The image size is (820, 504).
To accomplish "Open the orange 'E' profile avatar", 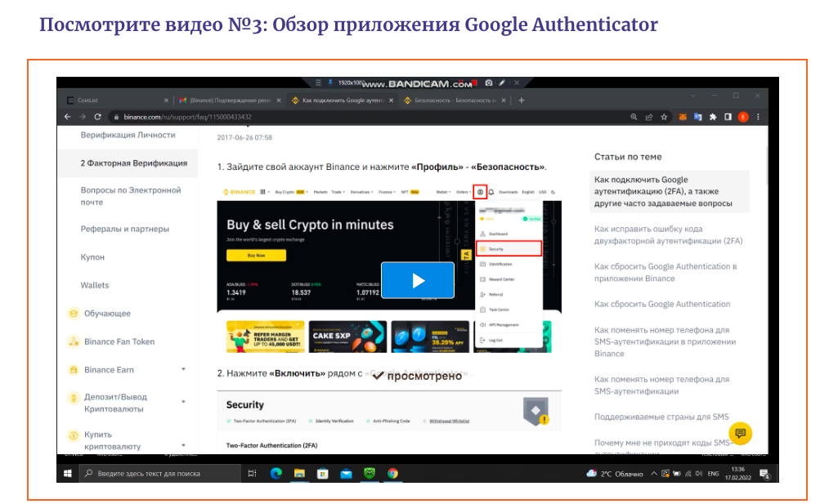I will pos(743,117).
